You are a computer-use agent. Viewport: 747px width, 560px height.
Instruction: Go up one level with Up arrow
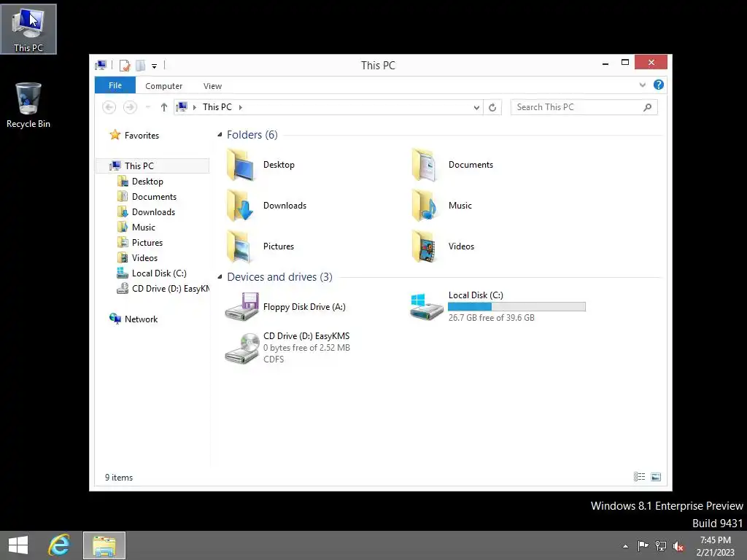point(164,108)
